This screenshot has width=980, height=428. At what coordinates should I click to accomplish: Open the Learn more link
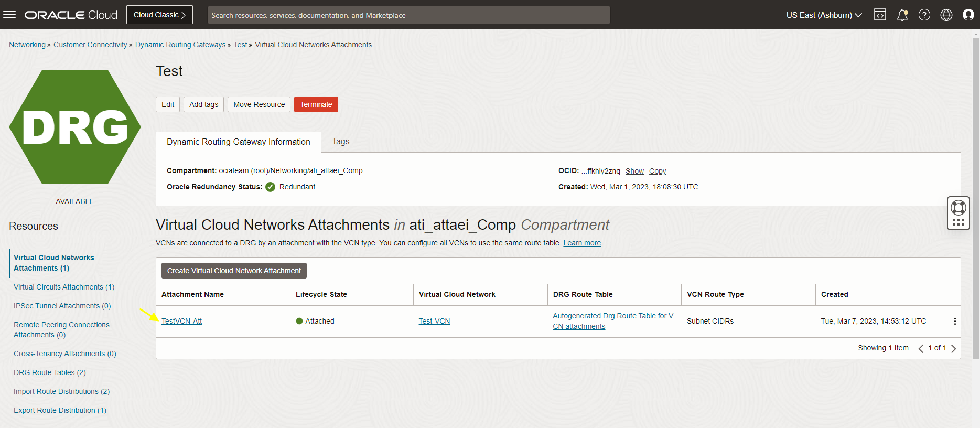[582, 243]
